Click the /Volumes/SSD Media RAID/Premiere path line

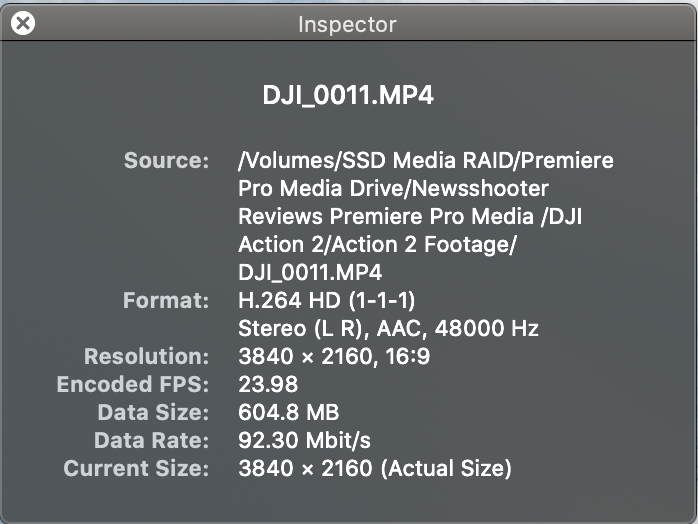coord(425,161)
